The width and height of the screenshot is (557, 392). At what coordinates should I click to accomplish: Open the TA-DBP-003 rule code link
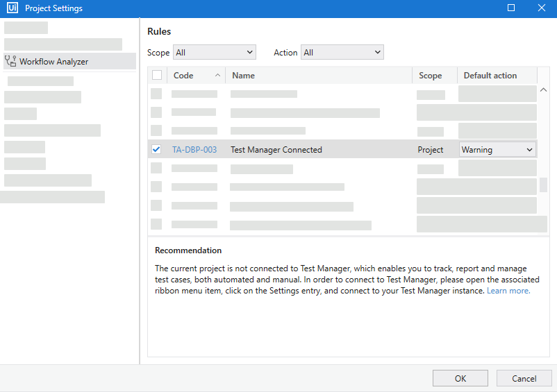194,149
